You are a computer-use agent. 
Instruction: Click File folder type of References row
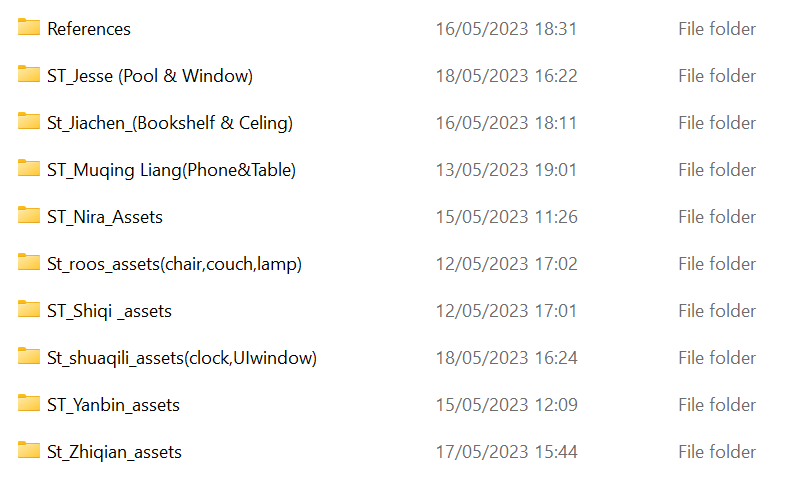pos(717,29)
